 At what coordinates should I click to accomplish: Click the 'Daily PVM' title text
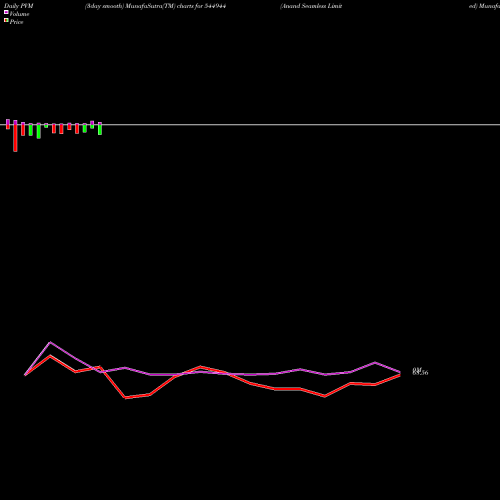tap(19, 6)
